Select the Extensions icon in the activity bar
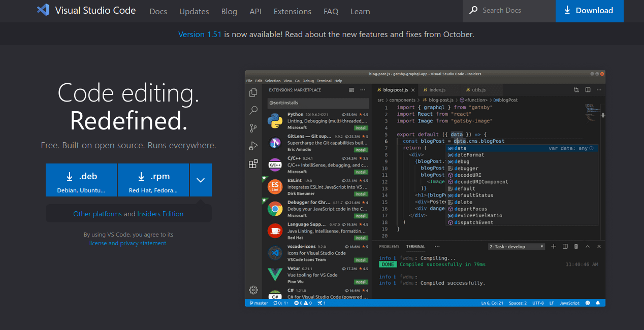 click(253, 163)
